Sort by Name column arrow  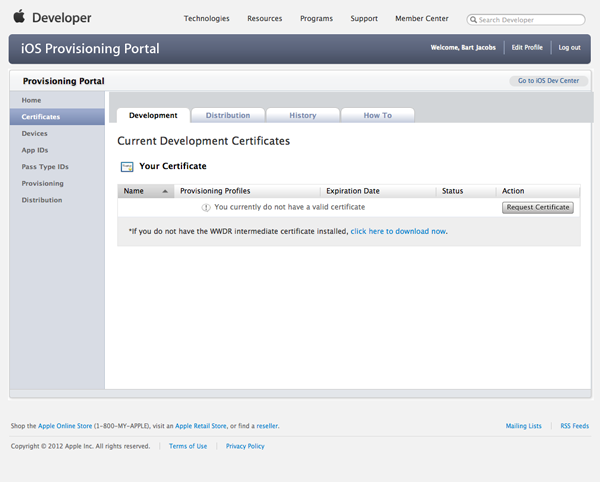pos(165,191)
